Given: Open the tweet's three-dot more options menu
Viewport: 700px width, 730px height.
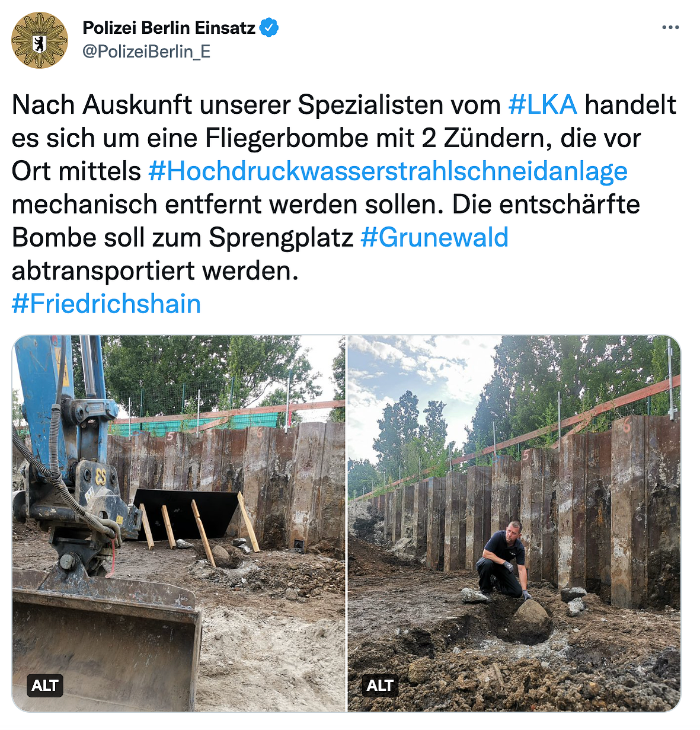Looking at the screenshot, I should click(670, 27).
